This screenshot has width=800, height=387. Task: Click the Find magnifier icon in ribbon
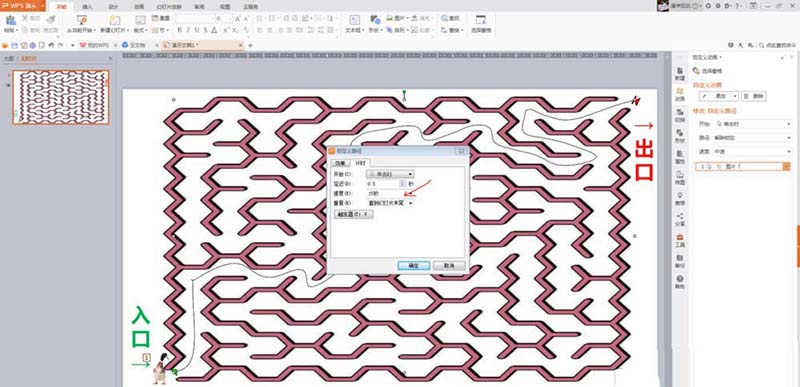tap(444, 18)
